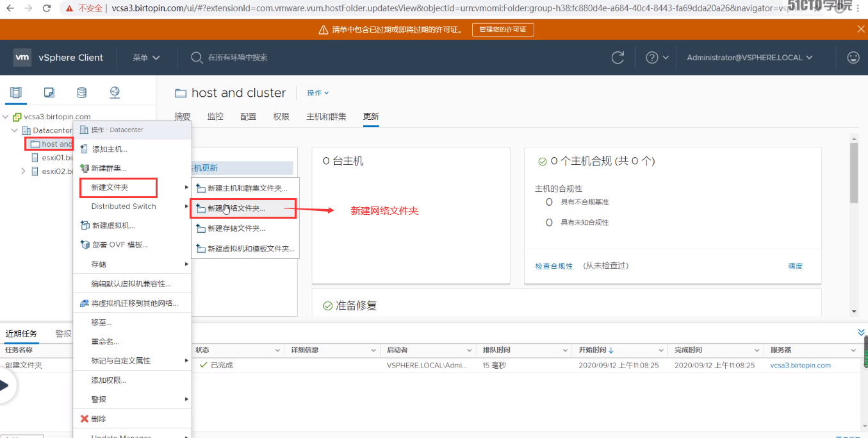The height and width of the screenshot is (438, 868).
Task: Switch to the 主机和群集 tab
Action: (326, 117)
